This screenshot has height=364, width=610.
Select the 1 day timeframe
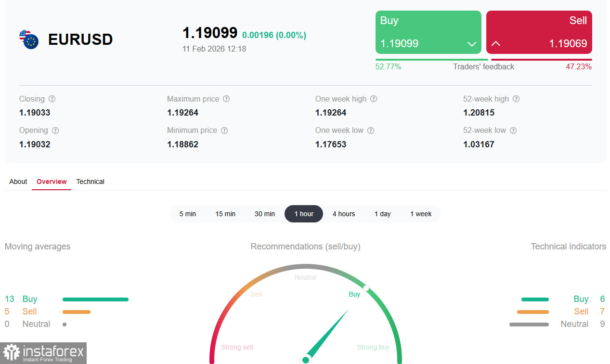tap(383, 214)
